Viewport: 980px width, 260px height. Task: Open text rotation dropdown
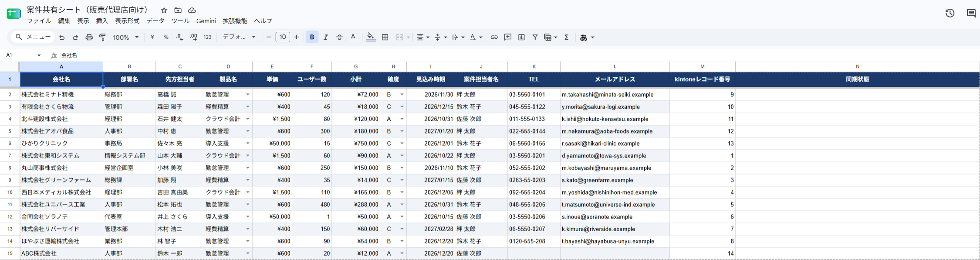point(476,38)
